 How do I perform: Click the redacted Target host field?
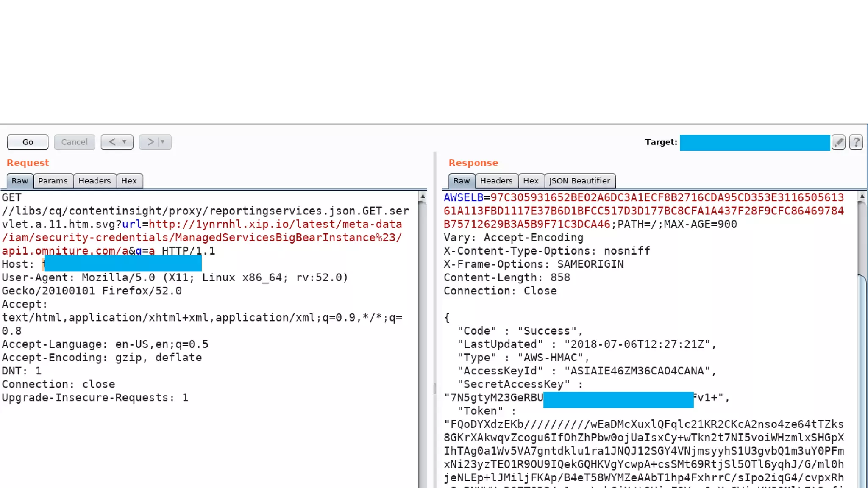pos(754,143)
